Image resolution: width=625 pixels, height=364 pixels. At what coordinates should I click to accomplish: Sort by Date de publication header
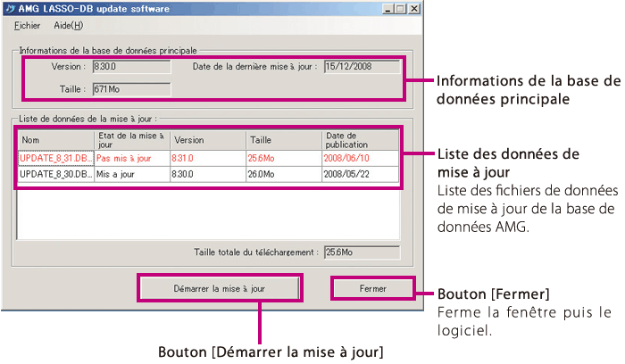tap(360, 140)
